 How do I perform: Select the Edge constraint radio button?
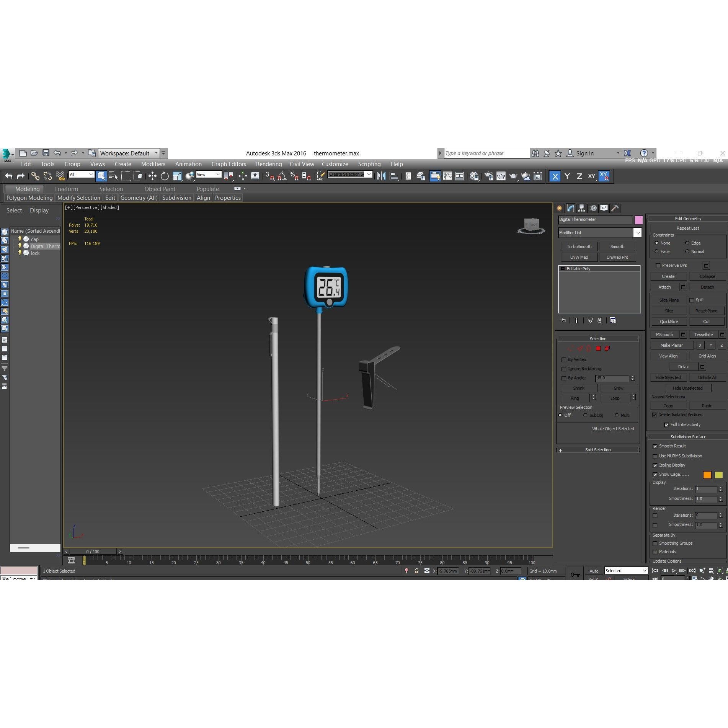tap(687, 243)
